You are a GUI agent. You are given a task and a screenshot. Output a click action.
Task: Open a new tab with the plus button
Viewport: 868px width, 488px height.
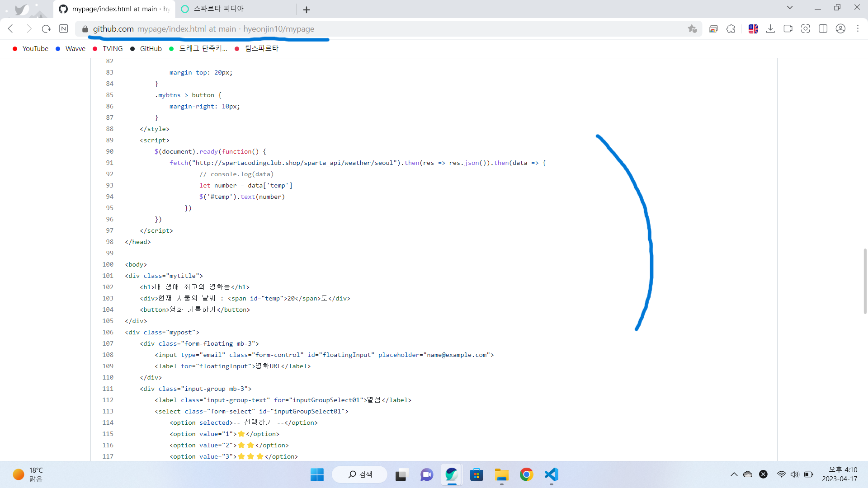307,9
